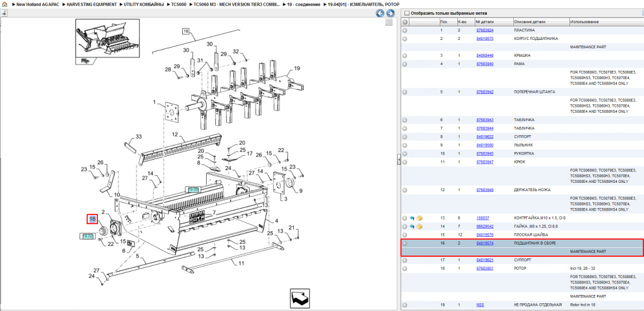Open UTILITY КОМБАЙНЫ breadcrumb
Image resolution: width=644 pixels, height=311 pixels.
[x=144, y=4]
